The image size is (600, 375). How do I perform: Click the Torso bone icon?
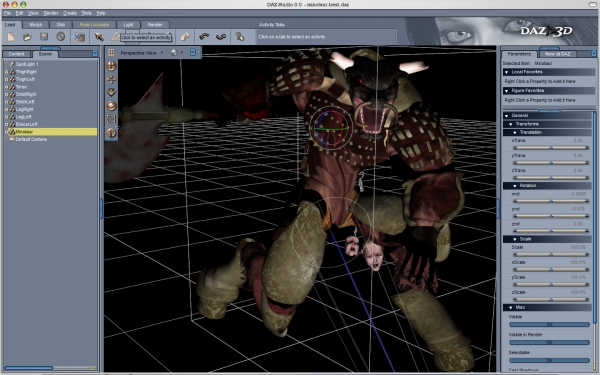pyautogui.click(x=12, y=86)
